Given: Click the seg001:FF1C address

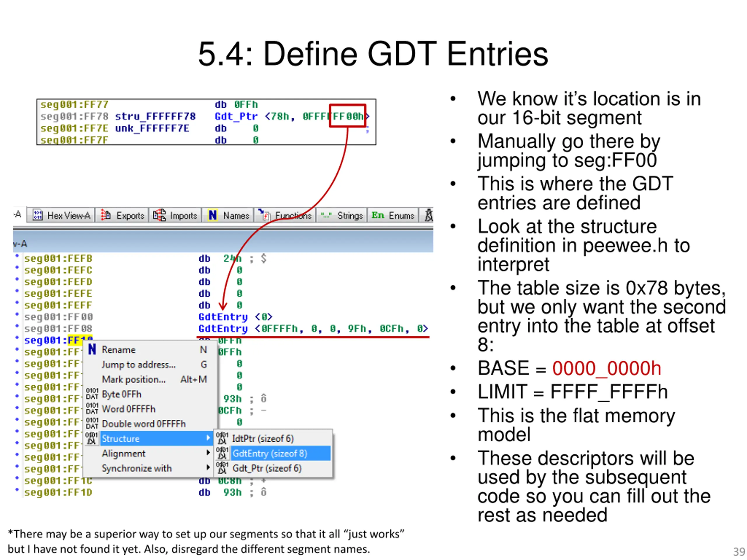Looking at the screenshot, I should 58,480.
